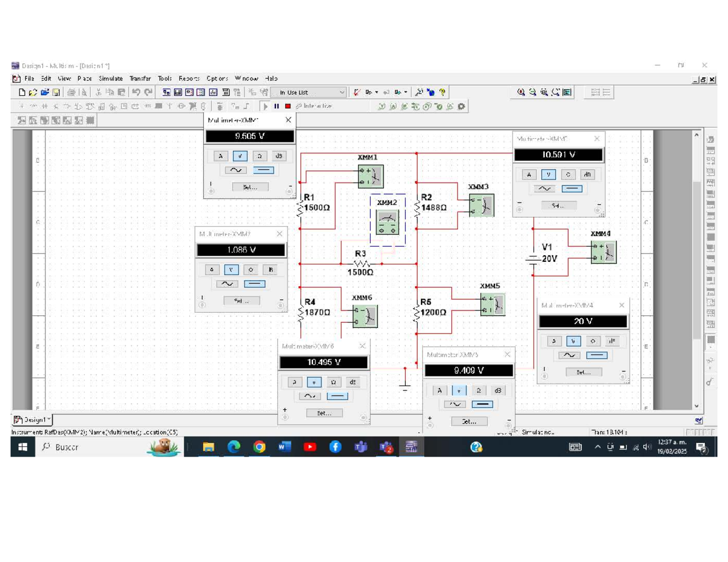Open Google Chrome from the taskbar
728x562 pixels.
click(260, 447)
